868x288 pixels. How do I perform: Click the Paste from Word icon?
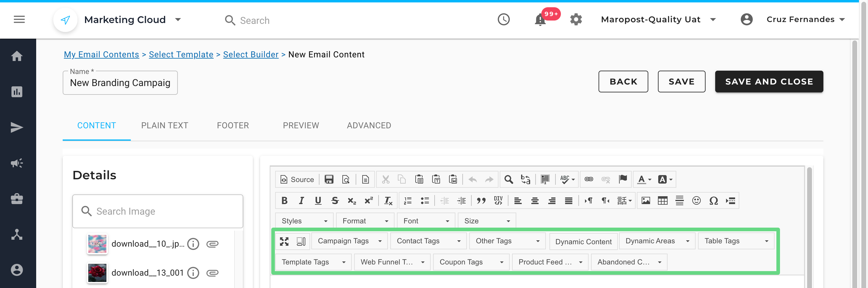tap(453, 179)
